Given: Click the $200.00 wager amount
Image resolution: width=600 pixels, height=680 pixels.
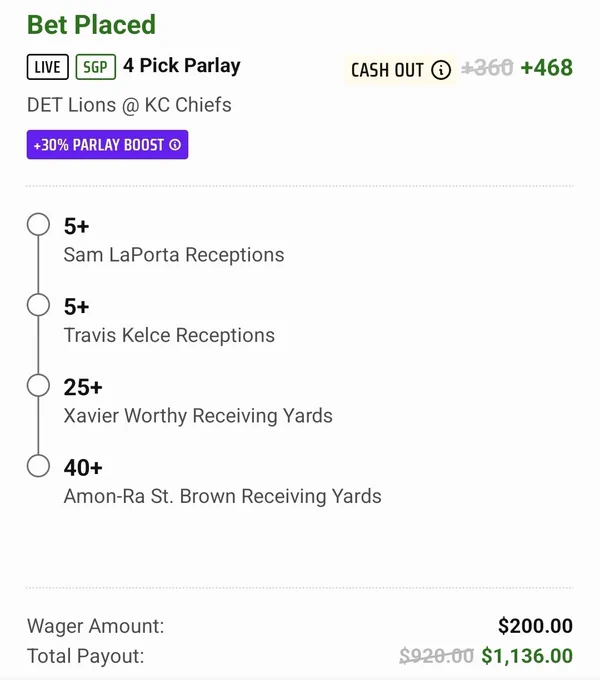Looking at the screenshot, I should coord(535,626).
